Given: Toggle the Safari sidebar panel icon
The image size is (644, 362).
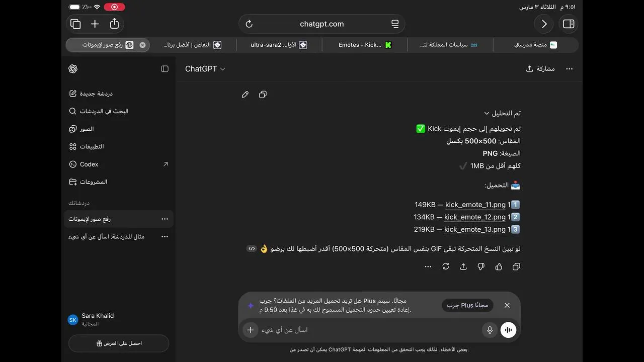Looking at the screenshot, I should pos(569,24).
